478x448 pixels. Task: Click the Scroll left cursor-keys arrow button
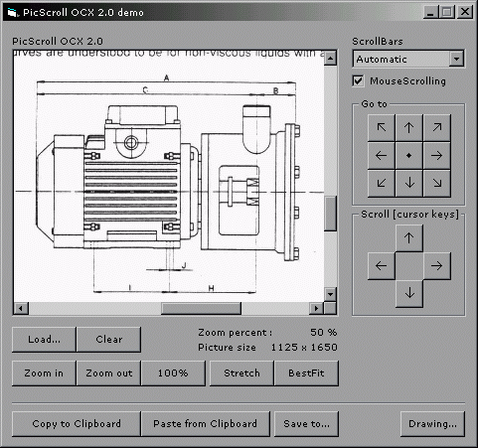click(382, 266)
